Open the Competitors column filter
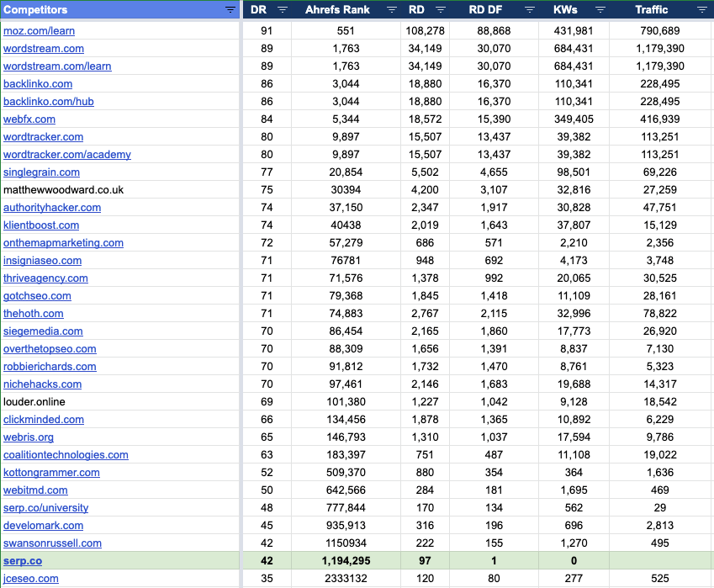Viewport: 714px width, 588px height. point(230,9)
